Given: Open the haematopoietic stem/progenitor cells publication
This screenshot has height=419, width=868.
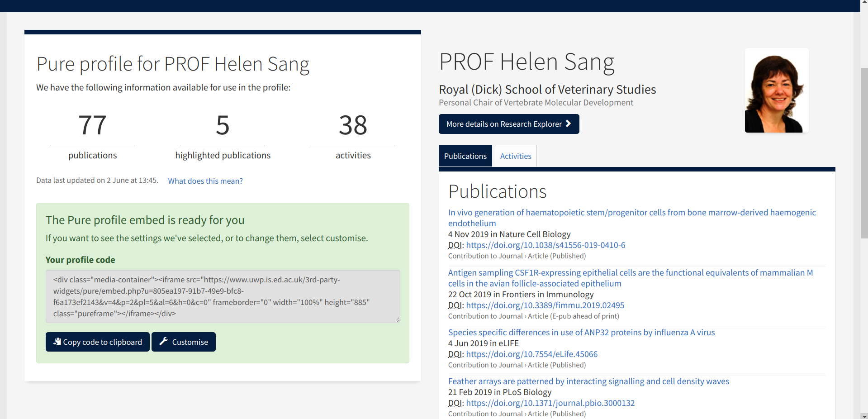Looking at the screenshot, I should pyautogui.click(x=631, y=213).
